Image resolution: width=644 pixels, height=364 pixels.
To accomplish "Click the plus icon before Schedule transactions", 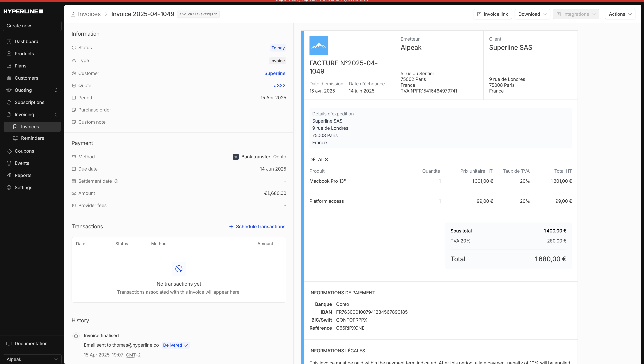I will (x=231, y=227).
